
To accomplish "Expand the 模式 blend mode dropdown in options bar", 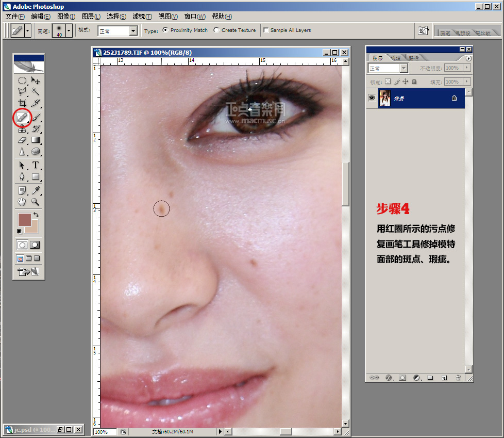I will click(x=133, y=31).
